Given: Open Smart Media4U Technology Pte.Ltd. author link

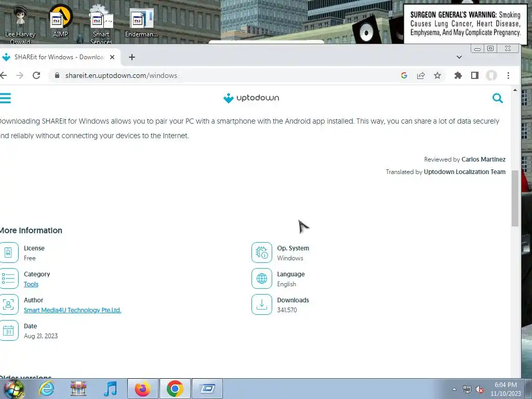Looking at the screenshot, I should pyautogui.click(x=72, y=310).
